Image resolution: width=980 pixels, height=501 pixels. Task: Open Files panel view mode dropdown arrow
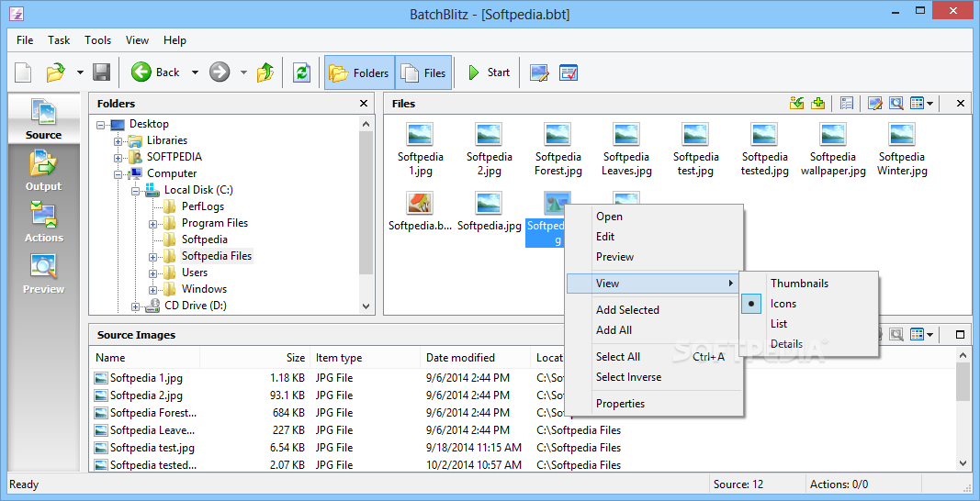(x=930, y=104)
